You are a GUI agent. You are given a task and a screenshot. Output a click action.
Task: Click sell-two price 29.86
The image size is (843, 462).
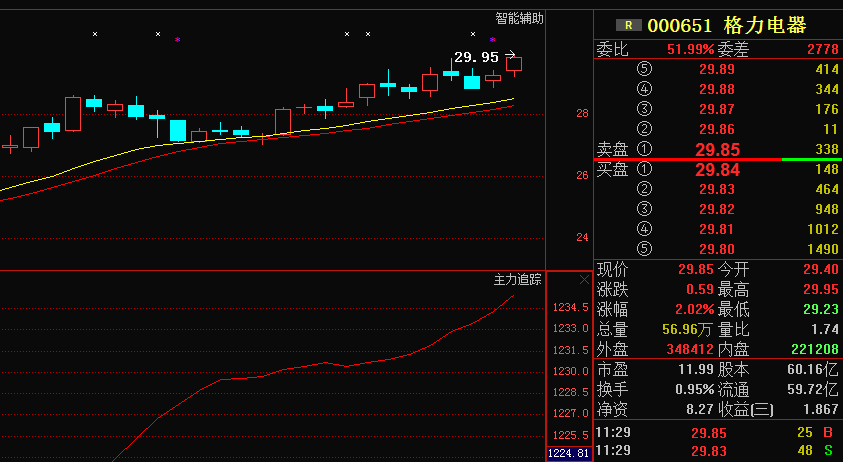point(717,129)
